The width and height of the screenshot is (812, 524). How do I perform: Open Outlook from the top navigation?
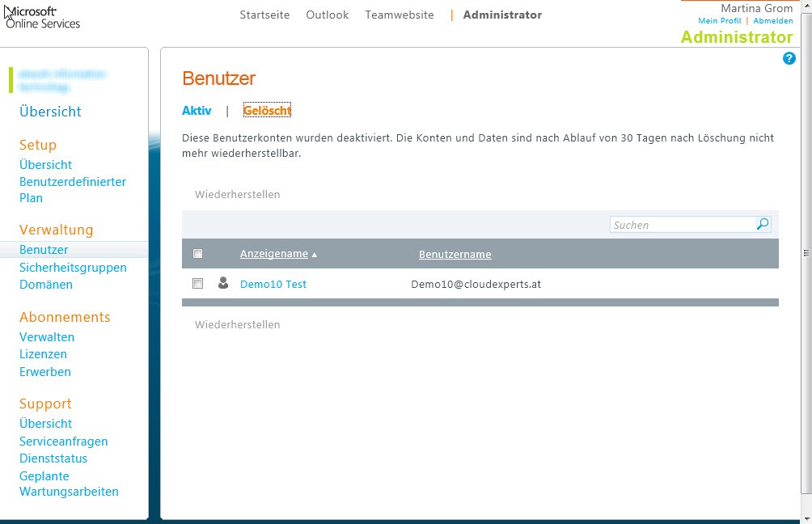pyautogui.click(x=327, y=15)
